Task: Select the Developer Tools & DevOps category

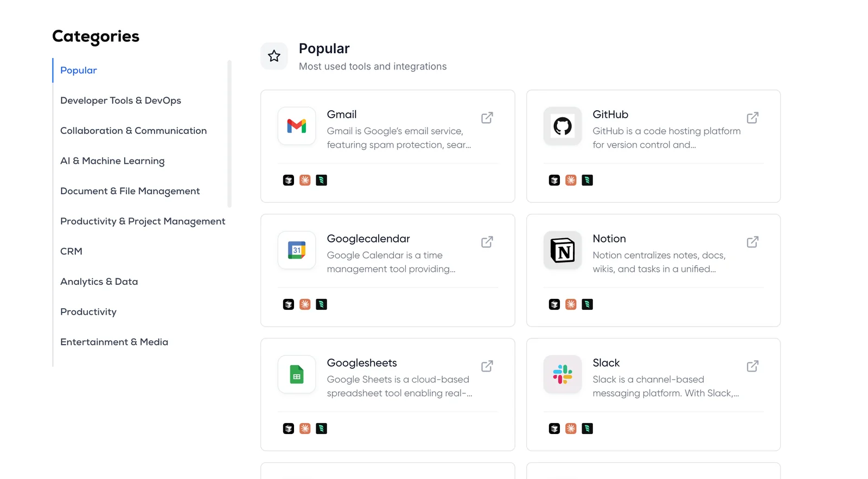Action: (120, 100)
